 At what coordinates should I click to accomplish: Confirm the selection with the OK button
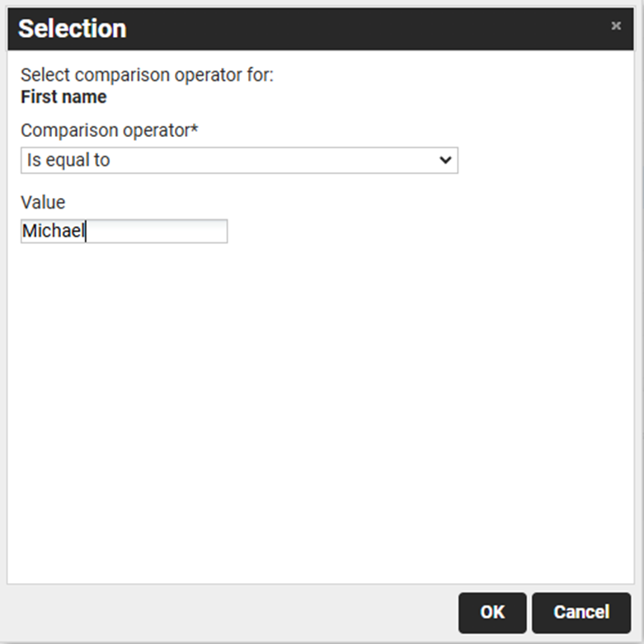(492, 612)
